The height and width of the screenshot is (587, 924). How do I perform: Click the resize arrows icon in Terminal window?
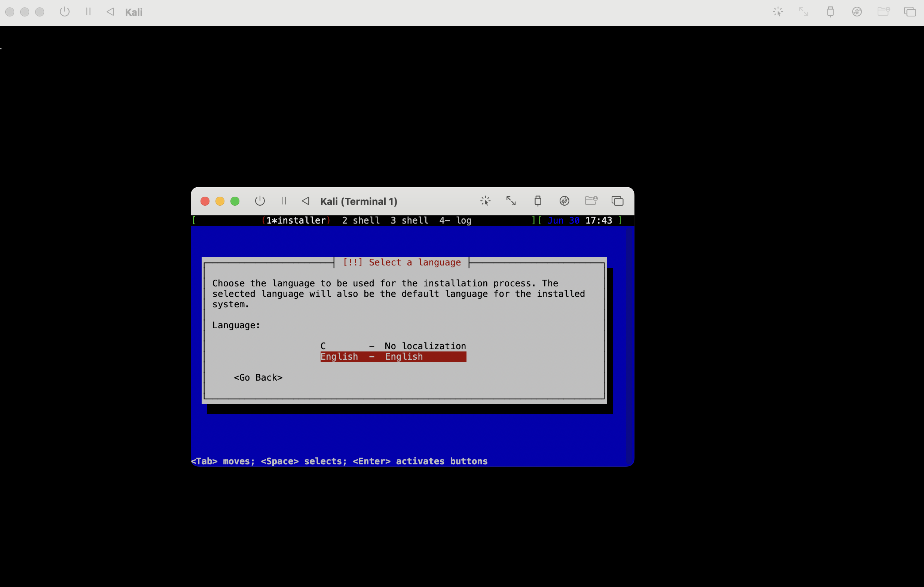click(x=511, y=201)
